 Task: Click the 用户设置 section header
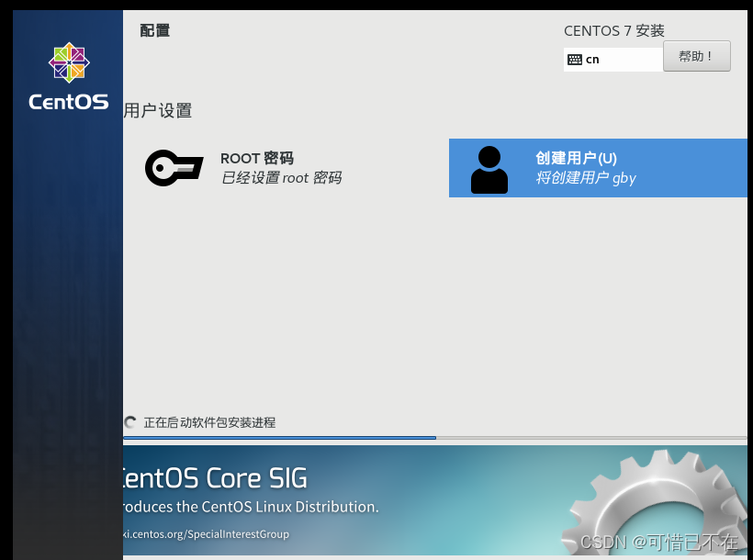click(157, 110)
